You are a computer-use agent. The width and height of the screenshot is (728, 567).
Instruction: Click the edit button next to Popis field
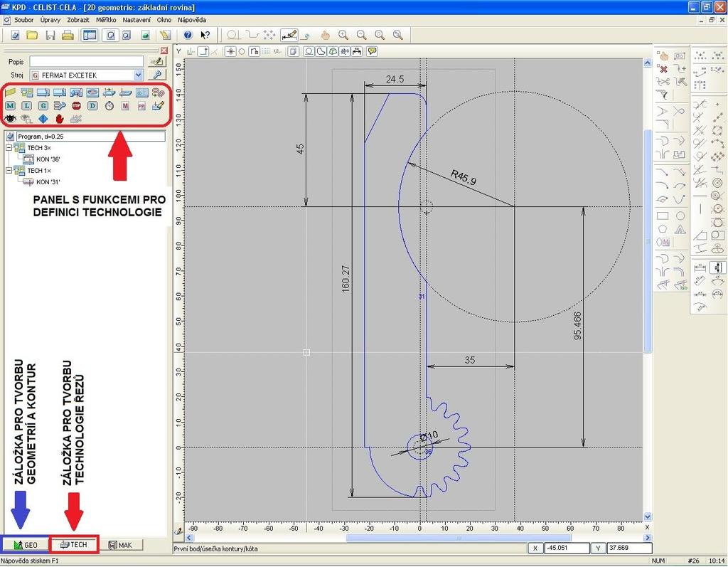click(157, 61)
